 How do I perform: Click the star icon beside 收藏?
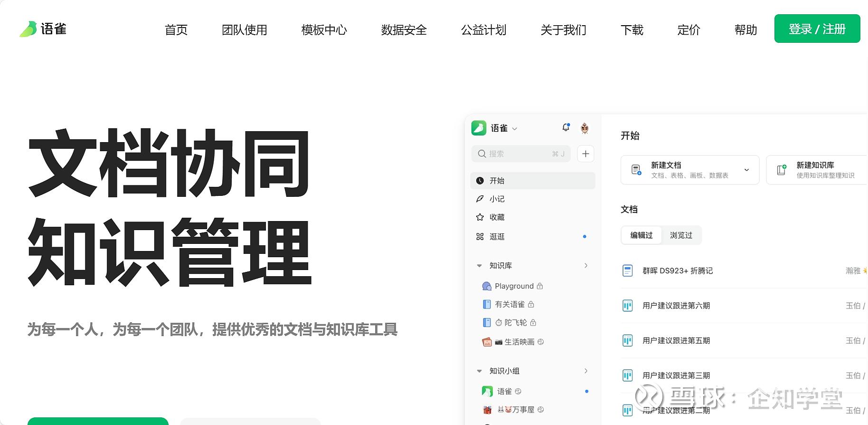pos(480,217)
